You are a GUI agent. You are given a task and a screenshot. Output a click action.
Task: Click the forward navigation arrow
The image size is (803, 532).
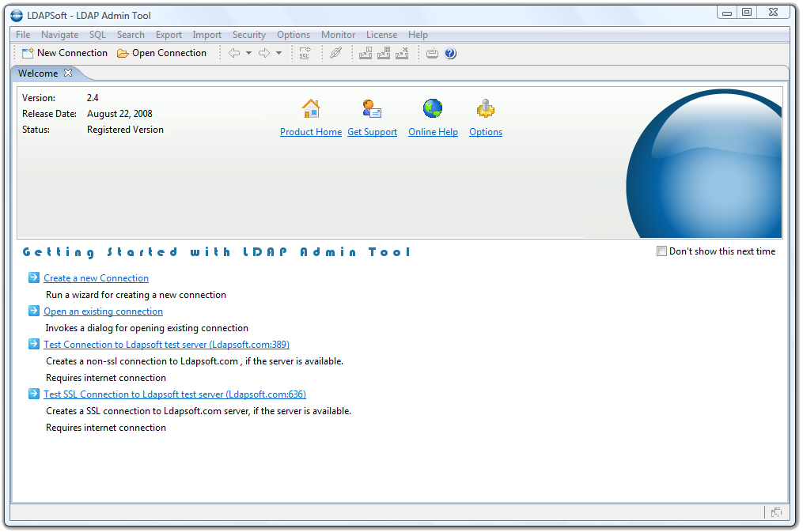(264, 54)
